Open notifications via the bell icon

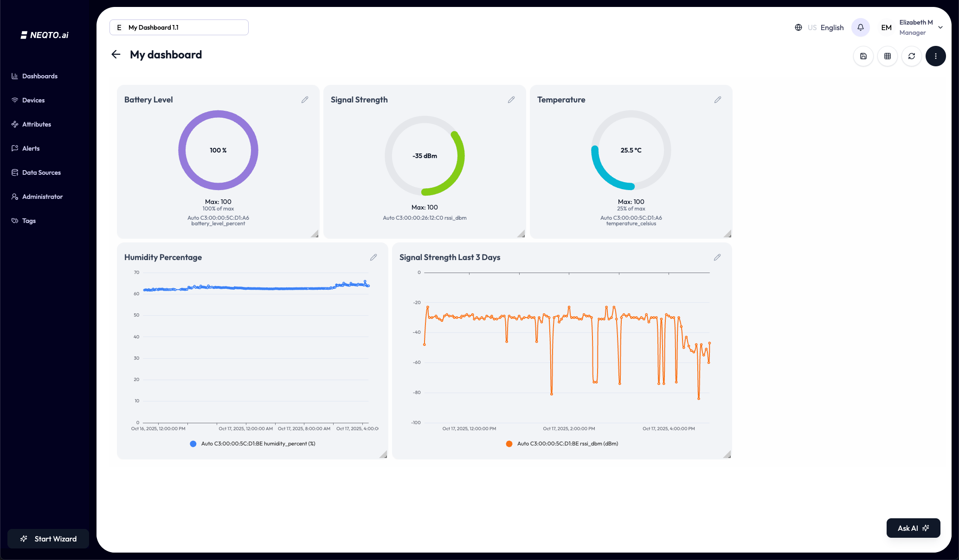860,27
